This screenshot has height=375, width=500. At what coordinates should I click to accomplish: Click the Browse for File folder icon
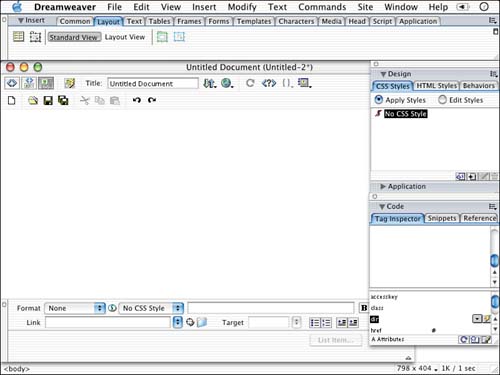[202, 322]
